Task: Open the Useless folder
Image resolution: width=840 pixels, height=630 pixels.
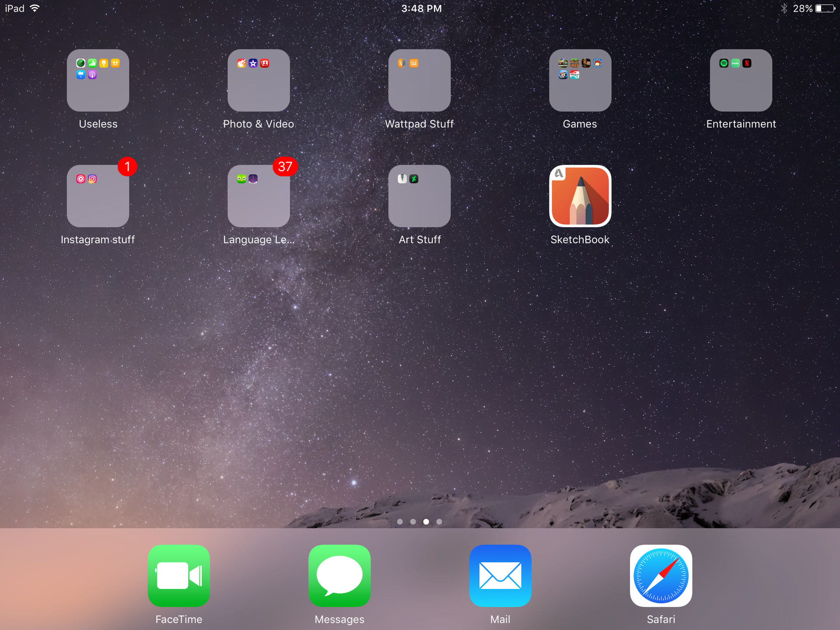Action: point(98,80)
